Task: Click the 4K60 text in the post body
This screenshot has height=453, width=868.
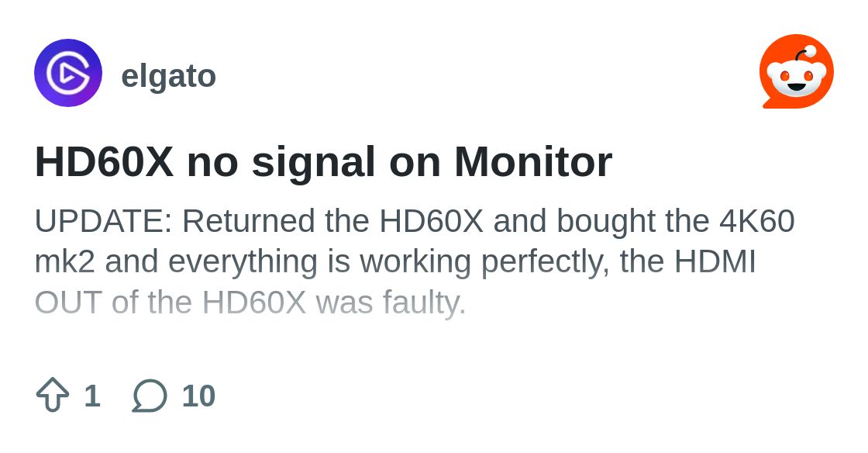Action: (756, 221)
